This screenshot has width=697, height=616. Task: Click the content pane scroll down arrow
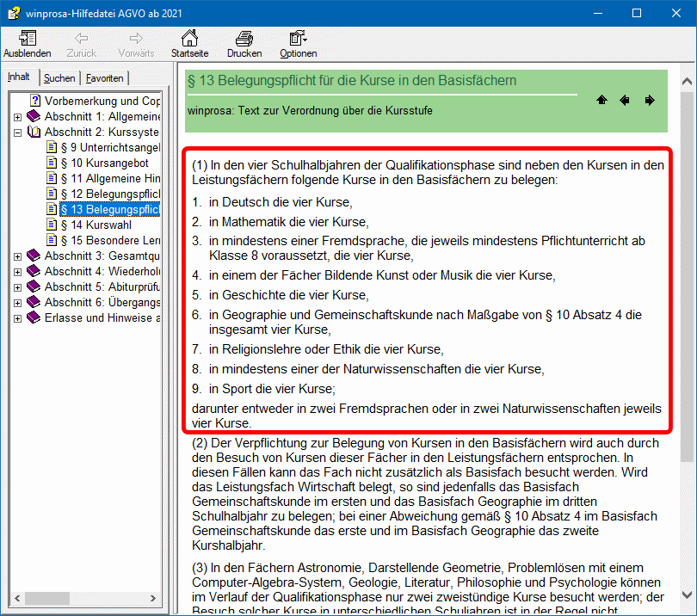687,594
